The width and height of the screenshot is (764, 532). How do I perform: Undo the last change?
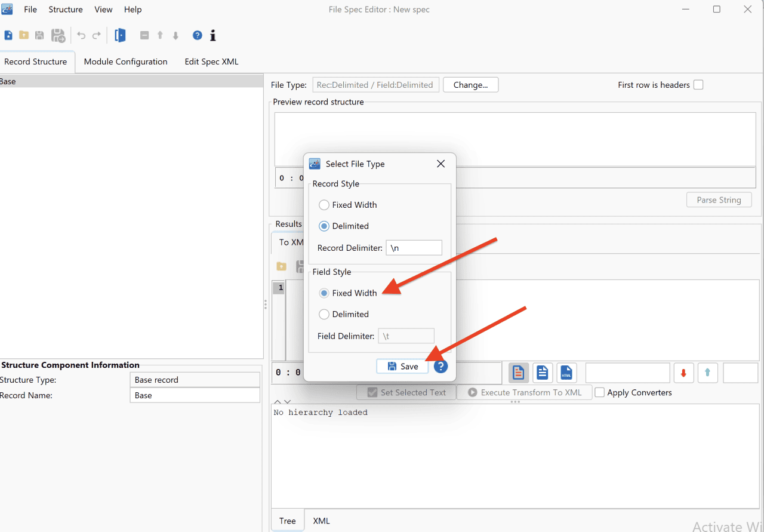tap(81, 36)
